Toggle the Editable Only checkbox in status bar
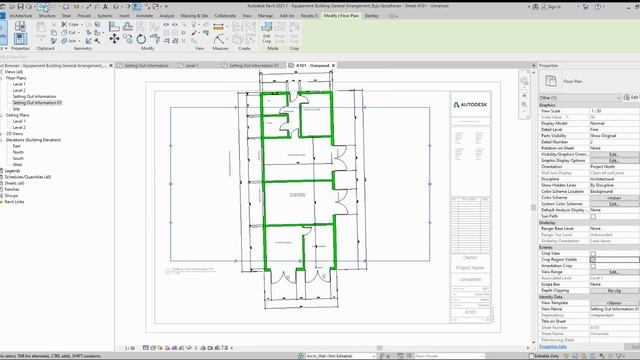This screenshot has width=640, height=360. [x=531, y=356]
